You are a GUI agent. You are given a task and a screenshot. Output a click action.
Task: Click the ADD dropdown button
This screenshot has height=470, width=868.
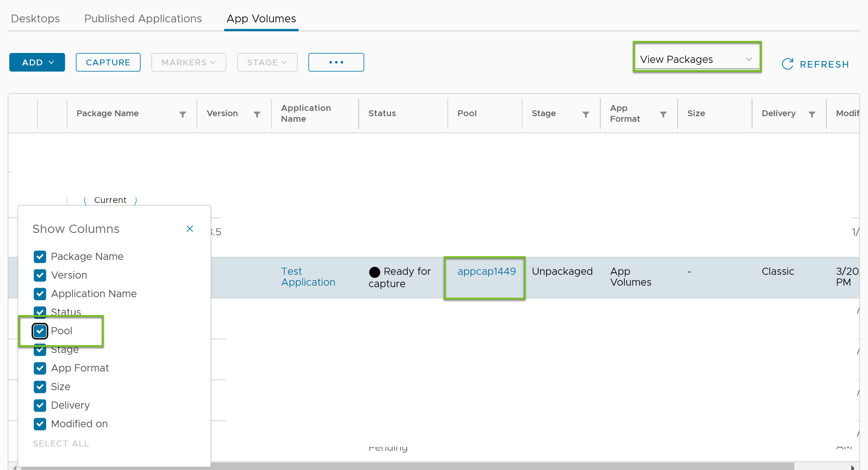pyautogui.click(x=37, y=62)
